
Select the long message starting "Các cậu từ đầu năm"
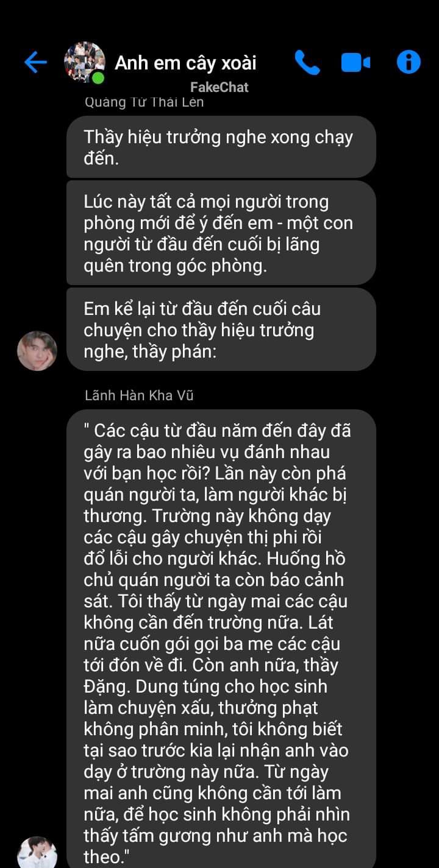pyautogui.click(x=221, y=638)
